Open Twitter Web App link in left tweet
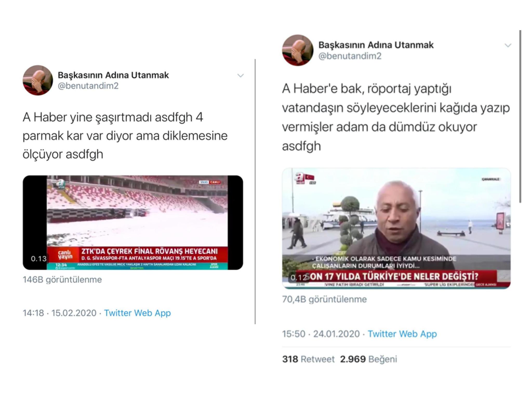Image resolution: width=532 pixels, height=399 pixels. tap(137, 313)
